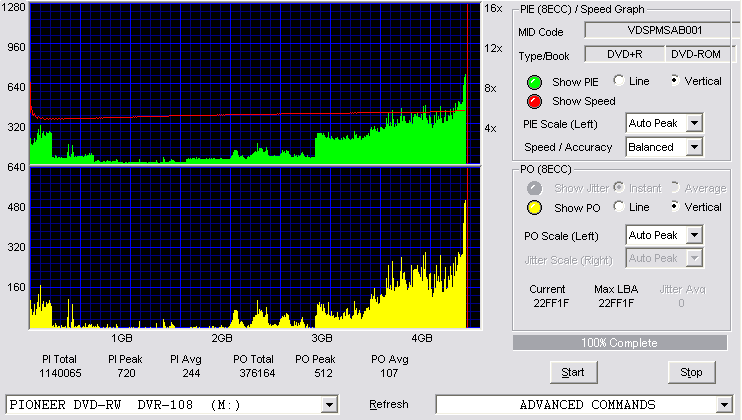
Task: Click the 8x speed axis label
Action: point(490,88)
